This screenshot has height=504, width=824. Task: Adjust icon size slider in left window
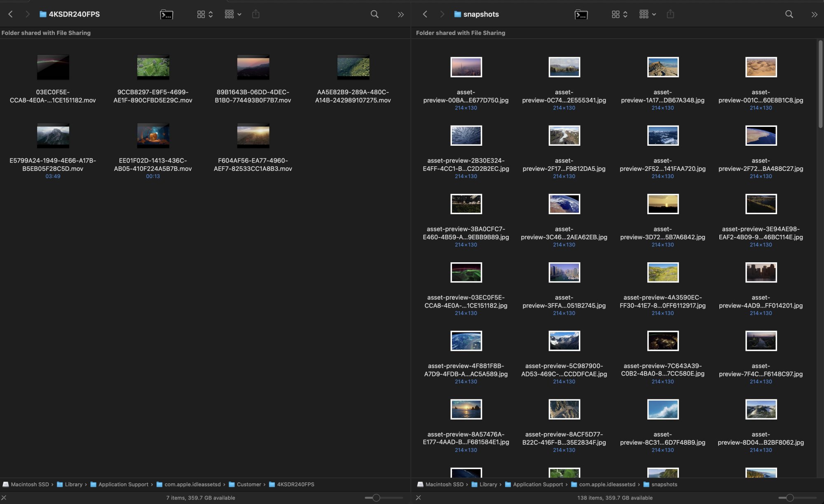pyautogui.click(x=376, y=497)
